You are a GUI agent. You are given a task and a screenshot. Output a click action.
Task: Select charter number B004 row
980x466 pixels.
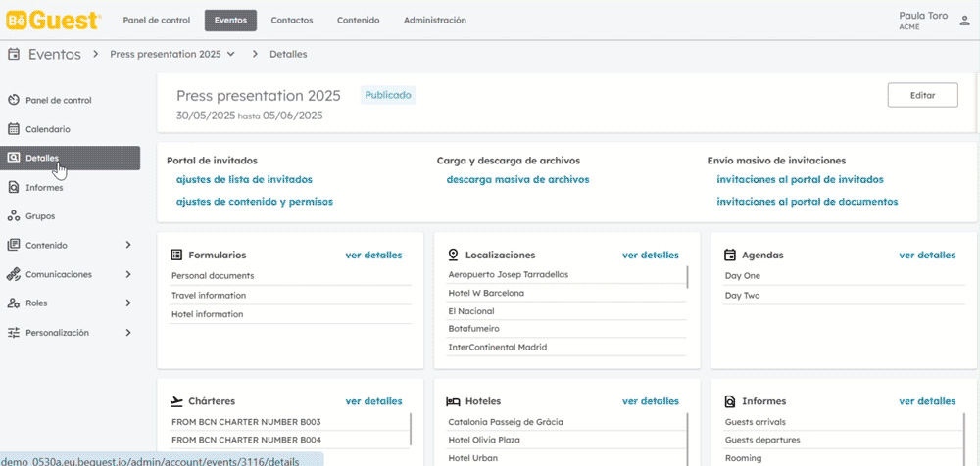pos(289,440)
